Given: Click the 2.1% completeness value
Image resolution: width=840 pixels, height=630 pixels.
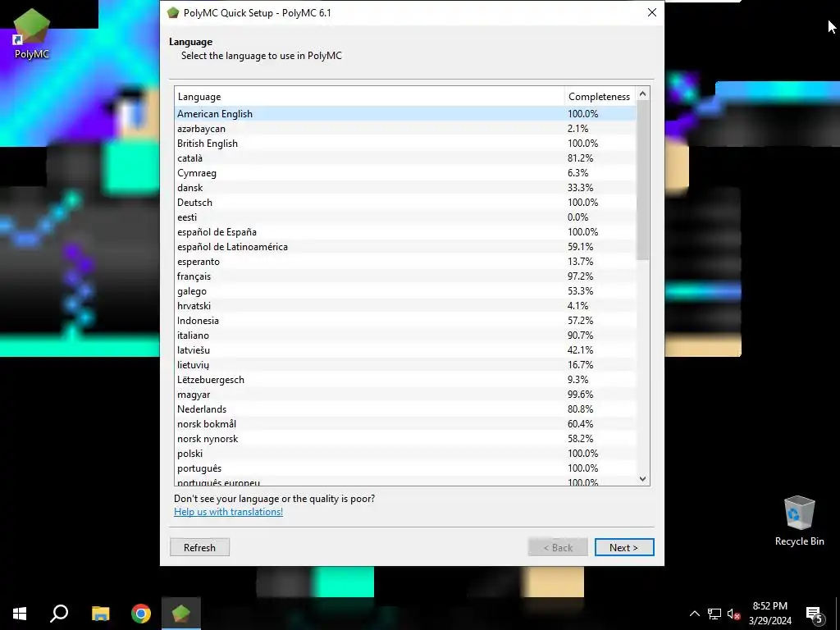Looking at the screenshot, I should (x=578, y=129).
